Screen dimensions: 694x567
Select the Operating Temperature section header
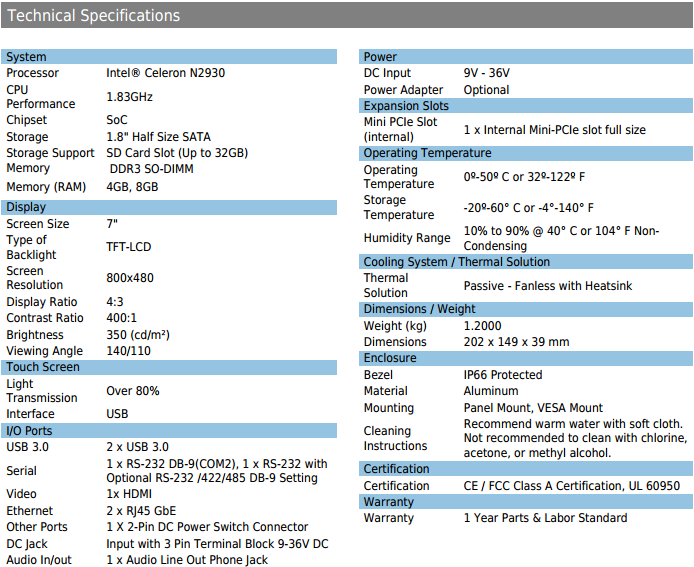(526, 153)
